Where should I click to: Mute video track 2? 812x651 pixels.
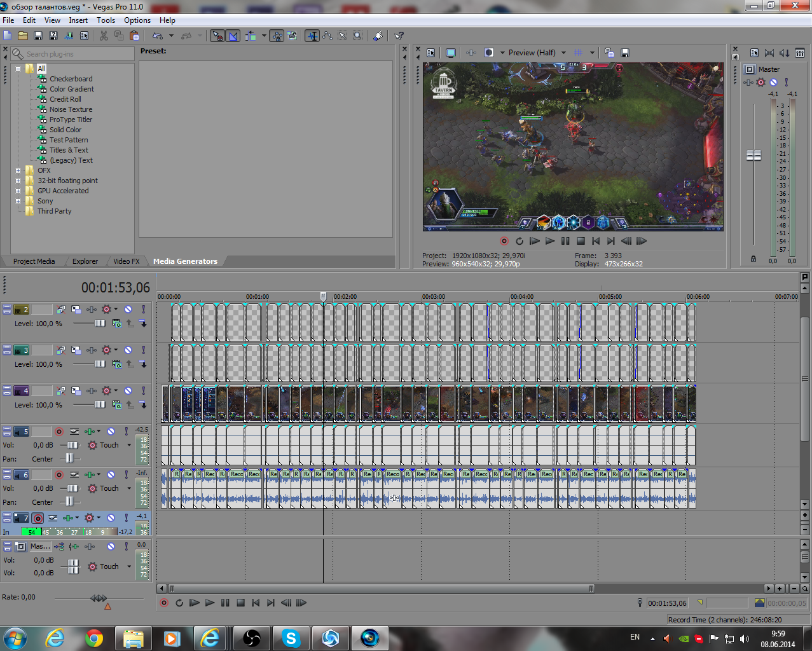[x=128, y=310]
